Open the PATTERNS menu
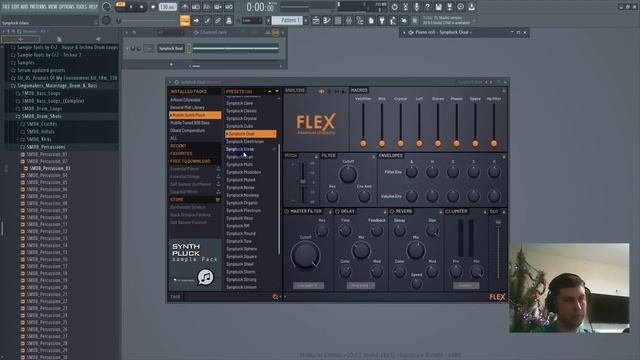Viewport: 640px width, 360px height. point(38,7)
